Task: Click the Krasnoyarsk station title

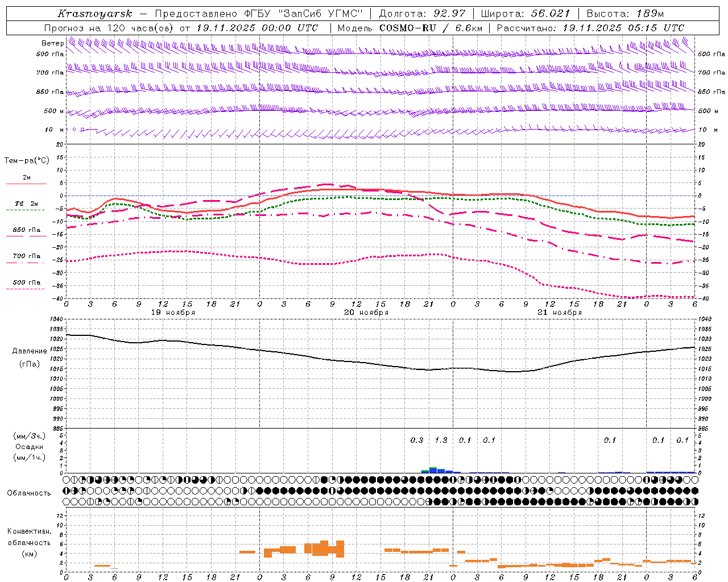Action: [x=95, y=14]
